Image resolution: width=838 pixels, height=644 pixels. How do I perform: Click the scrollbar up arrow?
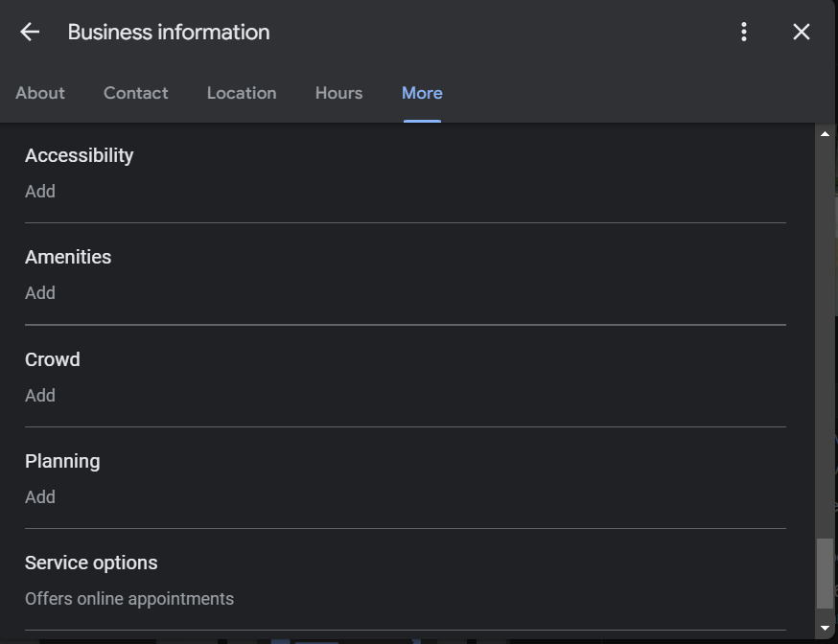coord(826,133)
